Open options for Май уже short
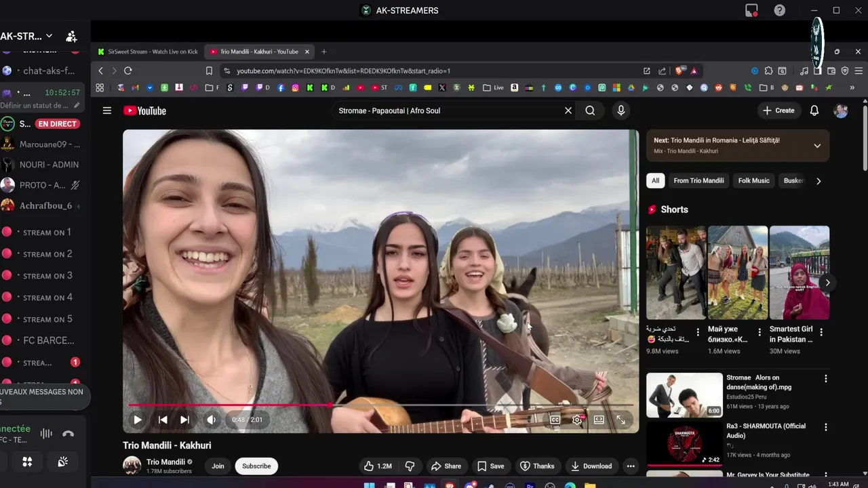This screenshot has height=488, width=868. 759,332
